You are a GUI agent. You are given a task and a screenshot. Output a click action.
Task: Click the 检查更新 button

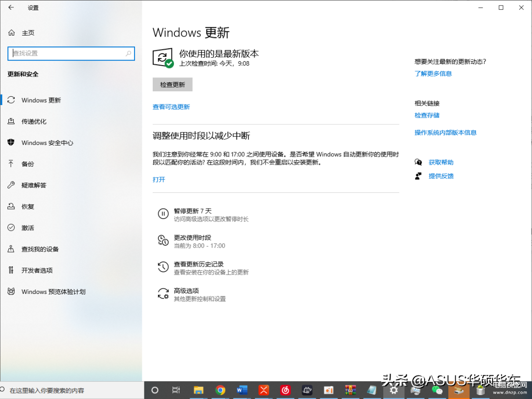coord(172,84)
